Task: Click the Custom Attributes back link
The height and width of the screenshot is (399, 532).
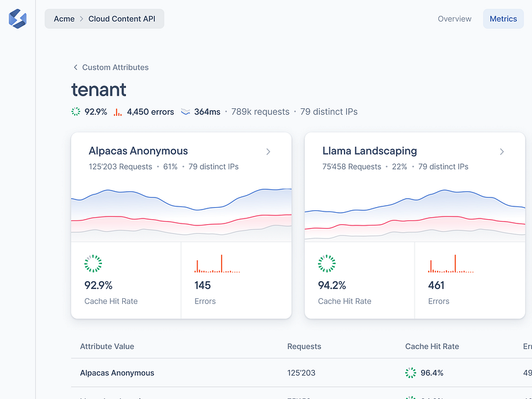Action: pos(116,67)
